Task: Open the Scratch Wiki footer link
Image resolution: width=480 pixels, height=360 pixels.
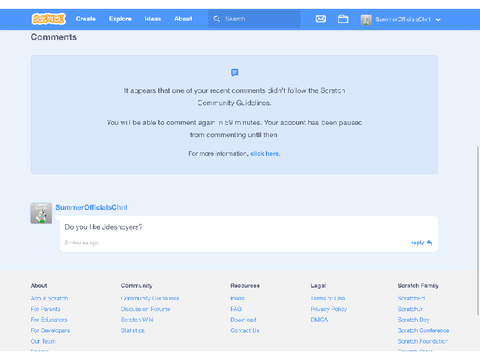Action: (137, 320)
